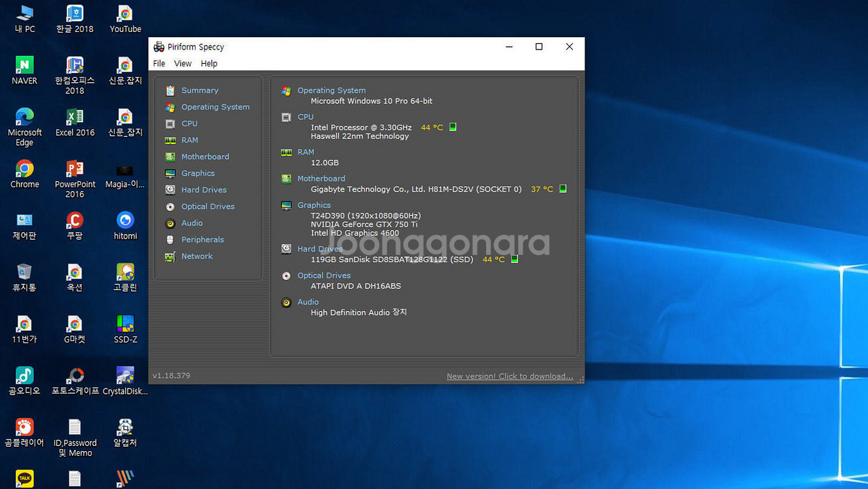Click the Windows flag icon beside Operating System heading

pyautogui.click(x=286, y=91)
